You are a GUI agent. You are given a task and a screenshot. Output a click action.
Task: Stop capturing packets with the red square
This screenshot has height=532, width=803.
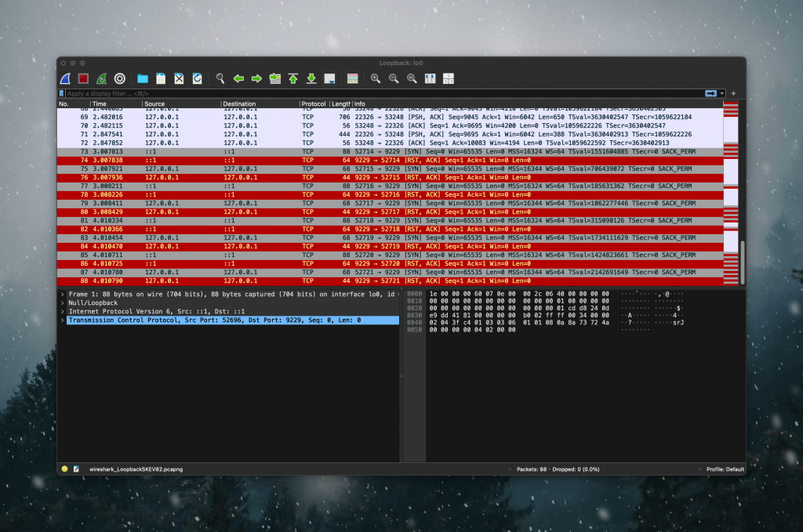(83, 78)
